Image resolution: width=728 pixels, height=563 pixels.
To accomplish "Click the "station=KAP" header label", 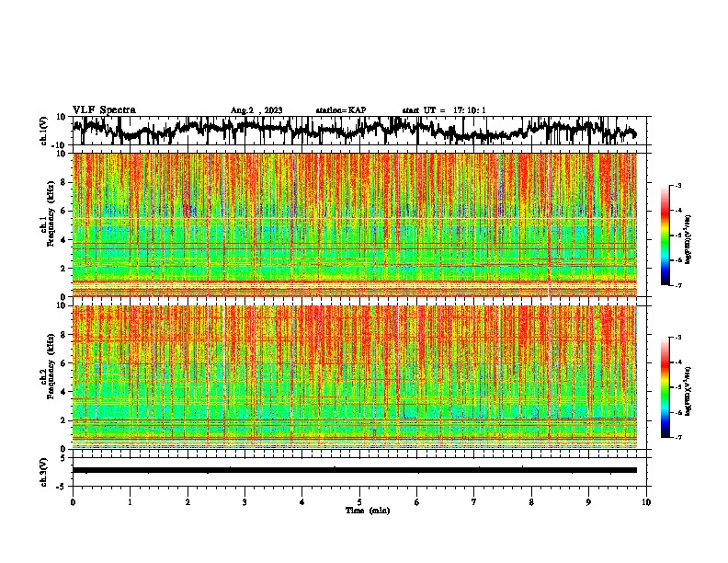I will pos(341,110).
